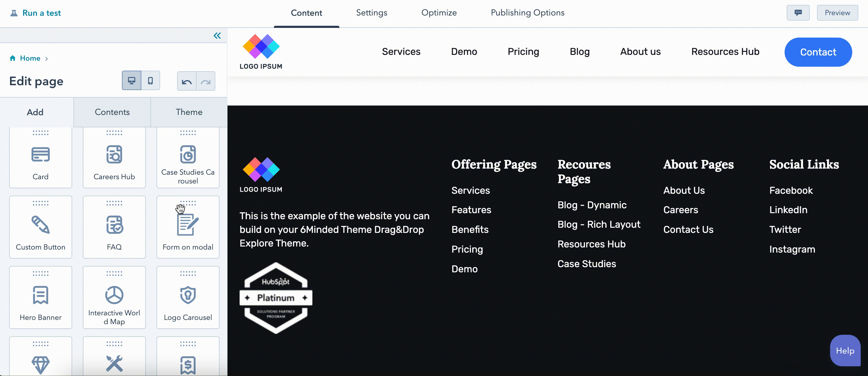This screenshot has height=376, width=868.
Task: Click Services in the header navigation
Action: tap(401, 52)
